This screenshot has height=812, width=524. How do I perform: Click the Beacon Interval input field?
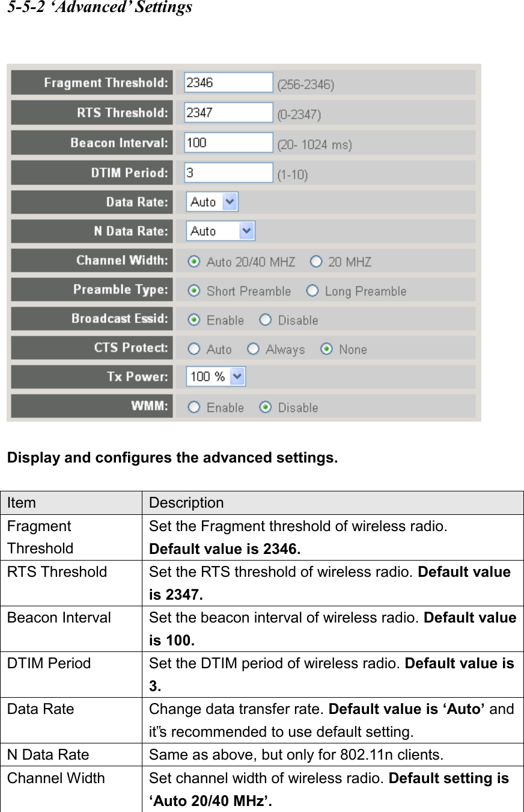(228, 143)
